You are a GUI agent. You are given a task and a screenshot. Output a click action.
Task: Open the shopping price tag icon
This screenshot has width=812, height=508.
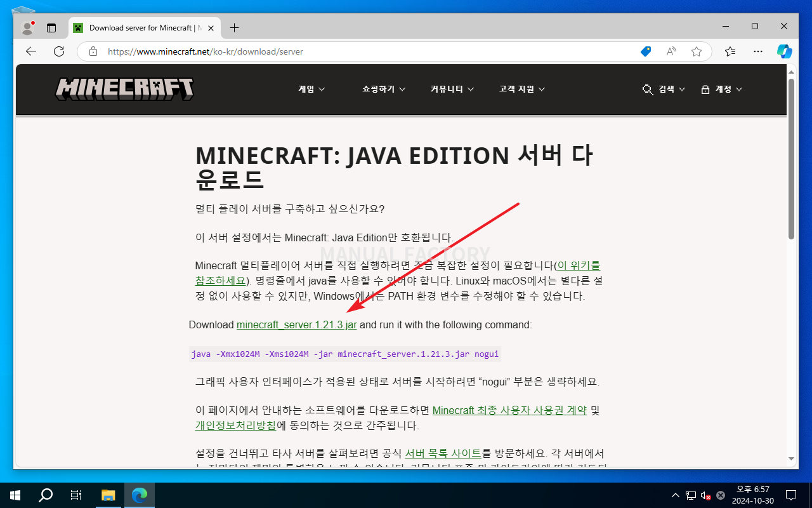(646, 51)
